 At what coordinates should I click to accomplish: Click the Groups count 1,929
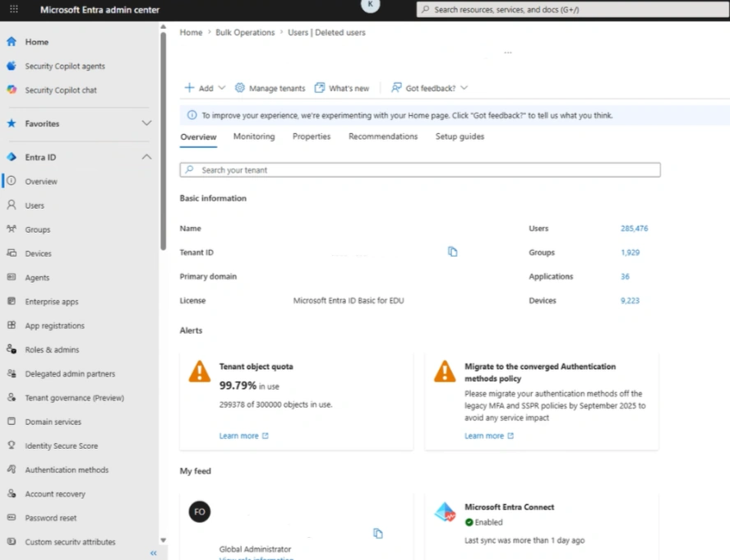[630, 252]
